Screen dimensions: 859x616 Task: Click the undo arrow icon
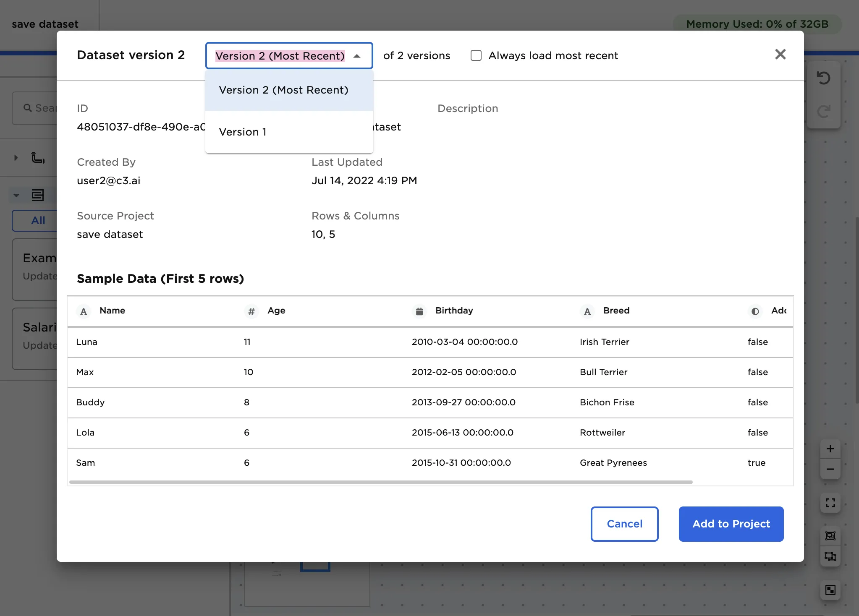point(823,78)
